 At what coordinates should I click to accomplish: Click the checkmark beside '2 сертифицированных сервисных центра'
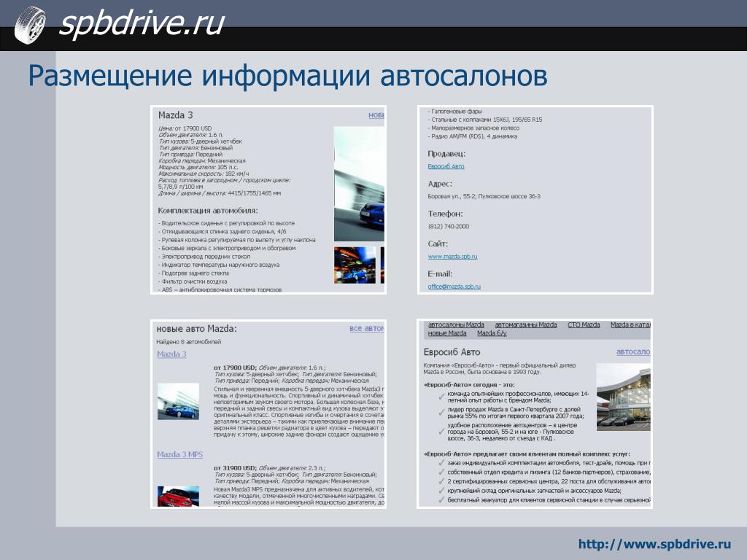tap(441, 481)
